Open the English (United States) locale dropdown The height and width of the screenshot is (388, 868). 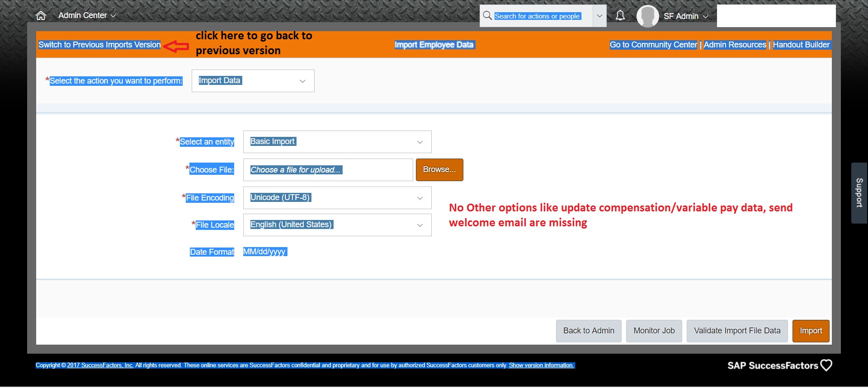[x=337, y=225]
